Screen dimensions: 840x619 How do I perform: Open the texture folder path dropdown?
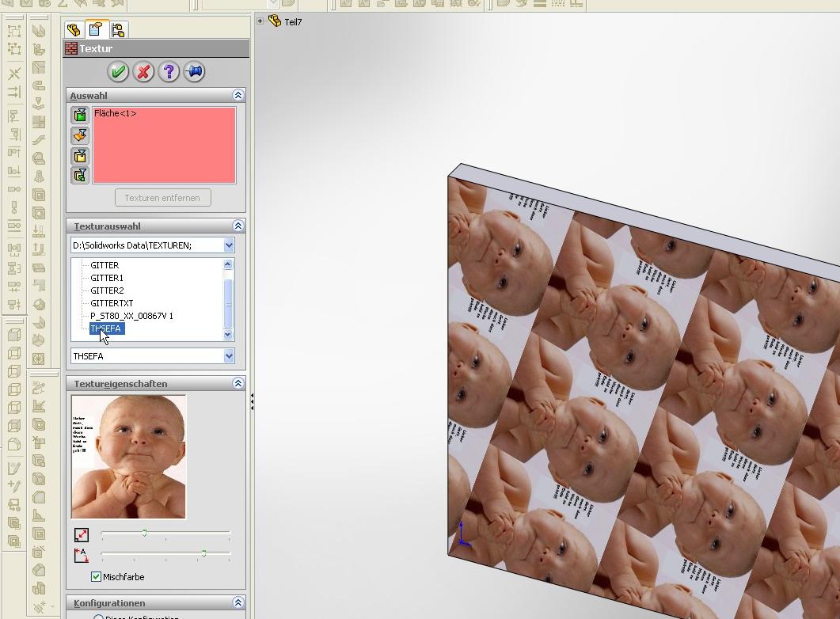tap(229, 245)
